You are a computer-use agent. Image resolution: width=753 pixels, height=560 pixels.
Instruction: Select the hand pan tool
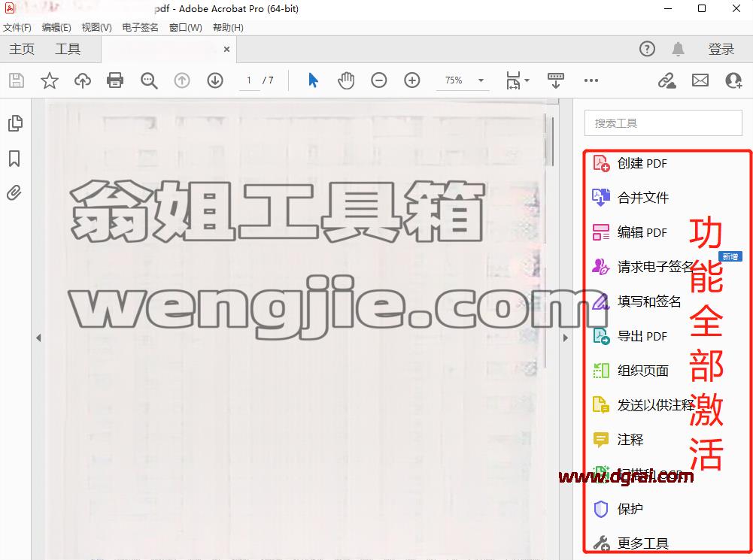click(346, 80)
